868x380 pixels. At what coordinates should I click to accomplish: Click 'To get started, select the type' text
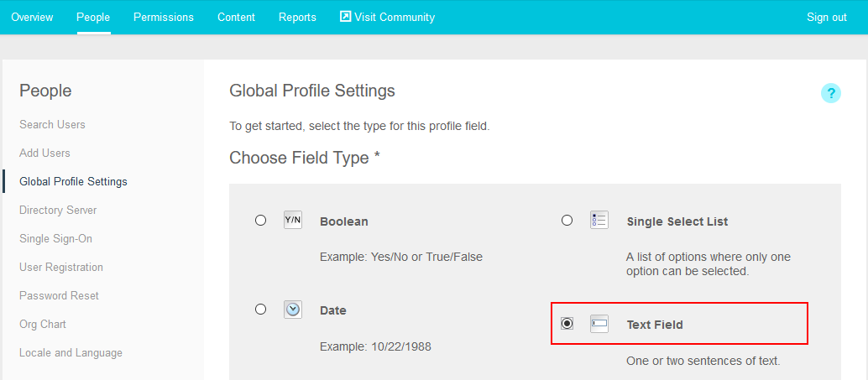click(x=359, y=126)
